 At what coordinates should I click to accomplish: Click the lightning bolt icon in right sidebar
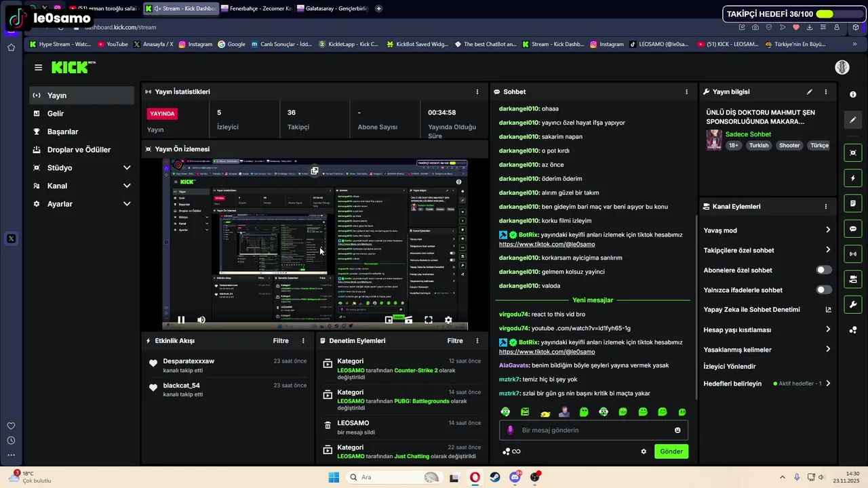pyautogui.click(x=853, y=178)
